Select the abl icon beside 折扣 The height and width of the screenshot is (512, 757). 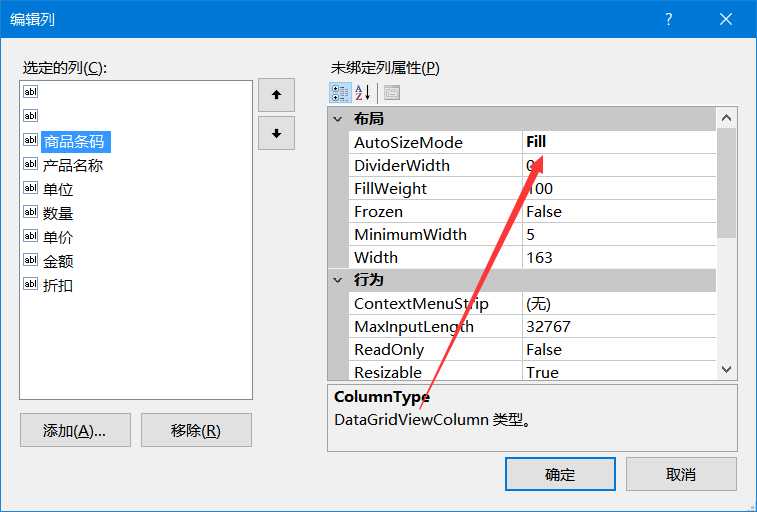point(30,284)
